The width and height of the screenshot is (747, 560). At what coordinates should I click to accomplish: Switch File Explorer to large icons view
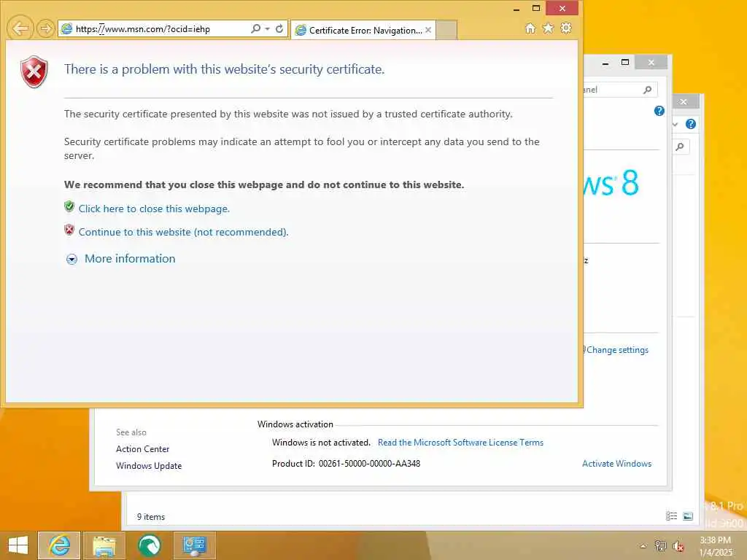click(x=688, y=516)
